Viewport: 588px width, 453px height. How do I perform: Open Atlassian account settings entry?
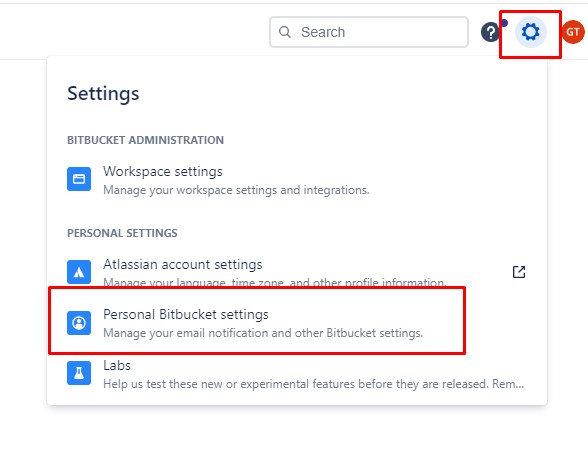click(x=297, y=272)
